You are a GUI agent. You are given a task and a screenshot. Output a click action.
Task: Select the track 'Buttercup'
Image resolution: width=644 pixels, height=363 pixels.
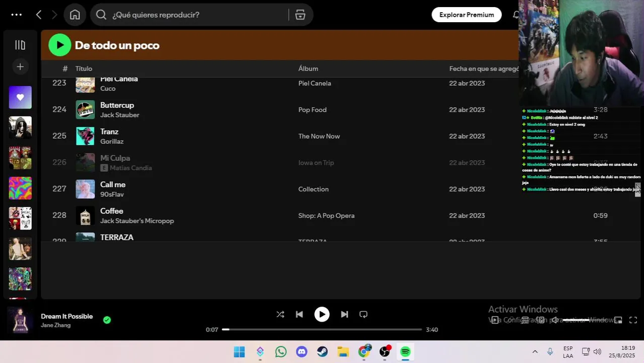[x=117, y=105]
